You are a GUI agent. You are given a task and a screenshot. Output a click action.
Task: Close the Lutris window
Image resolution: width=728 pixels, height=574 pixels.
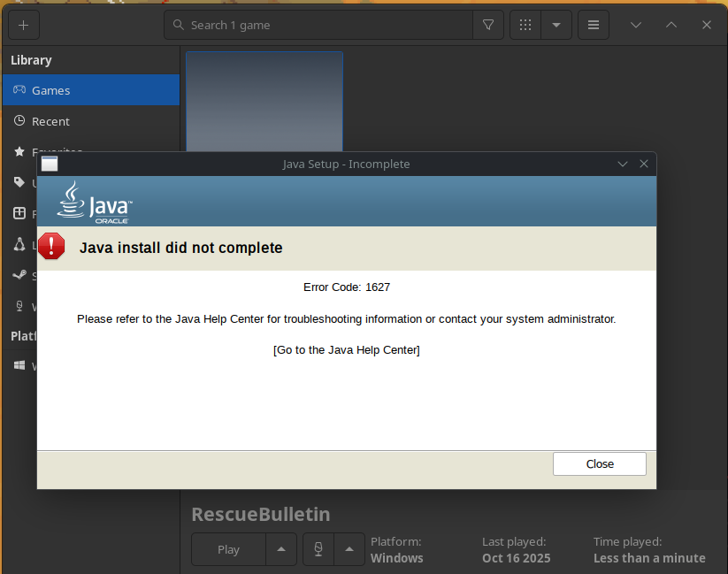pos(707,25)
